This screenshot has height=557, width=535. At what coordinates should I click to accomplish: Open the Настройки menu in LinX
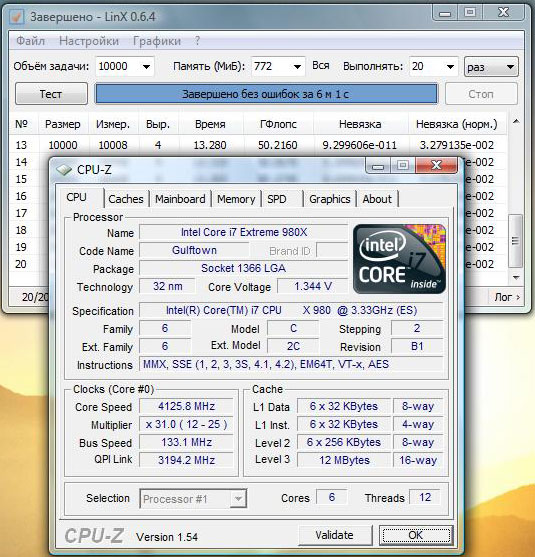(89, 41)
